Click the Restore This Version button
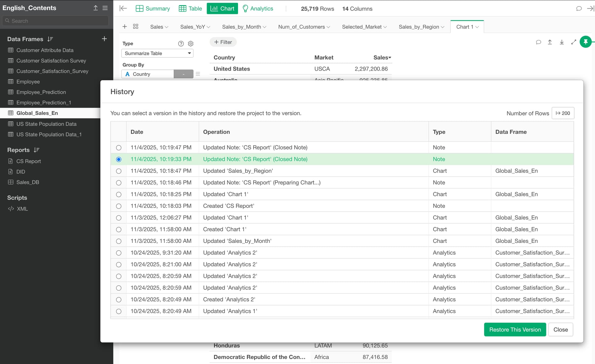 pyautogui.click(x=515, y=330)
